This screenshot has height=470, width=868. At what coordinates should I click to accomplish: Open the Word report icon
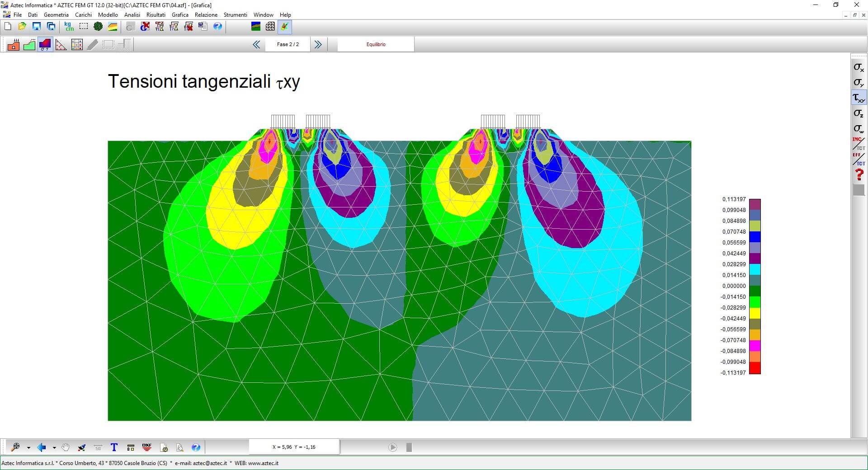(203, 27)
